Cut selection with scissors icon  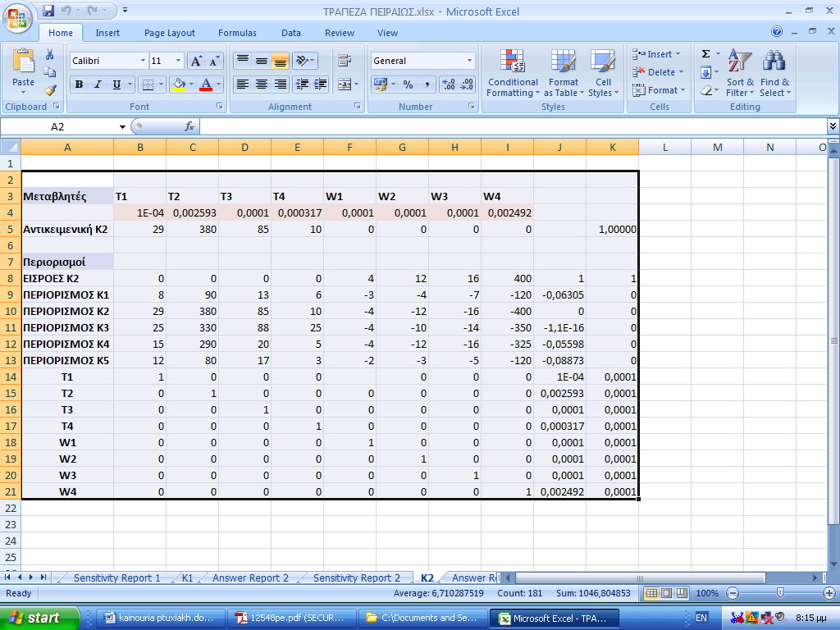pos(50,55)
